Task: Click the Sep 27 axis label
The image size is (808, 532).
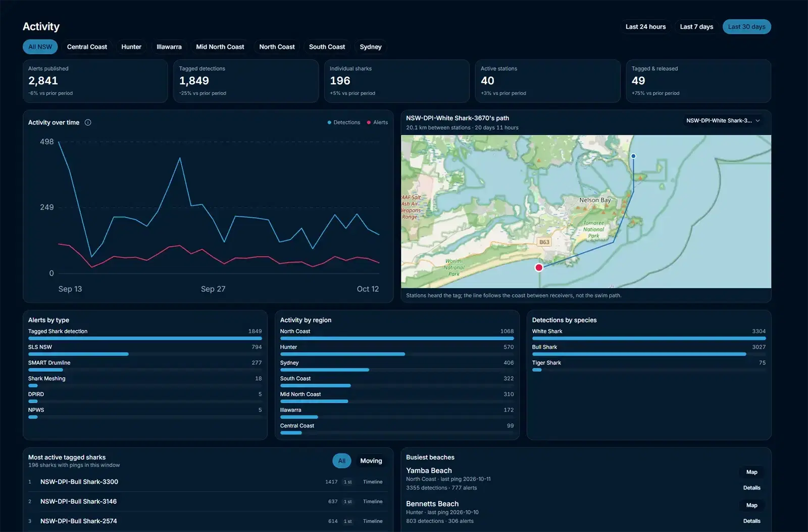Action: pos(213,289)
